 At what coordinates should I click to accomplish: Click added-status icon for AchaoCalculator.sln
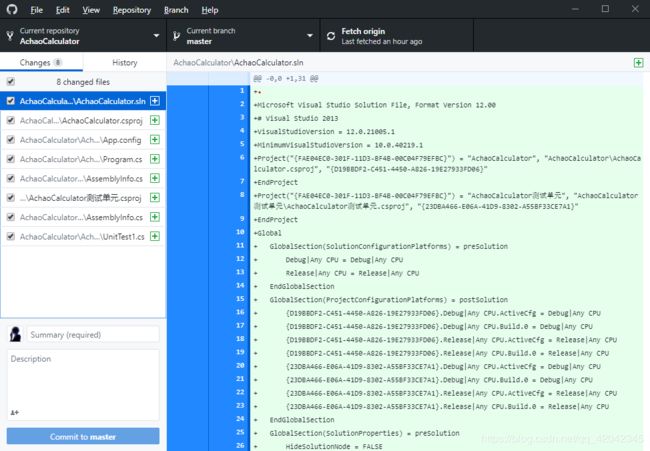click(155, 101)
